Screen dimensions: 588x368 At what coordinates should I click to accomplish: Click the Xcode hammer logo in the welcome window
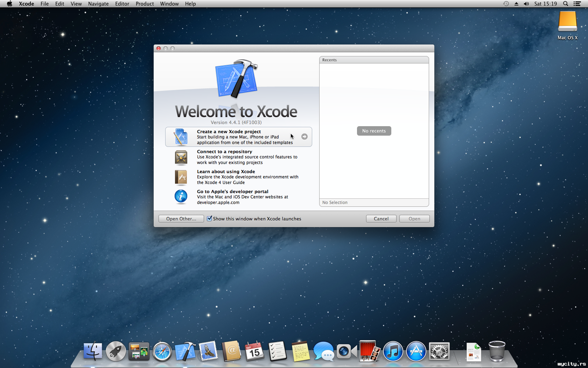point(236,79)
